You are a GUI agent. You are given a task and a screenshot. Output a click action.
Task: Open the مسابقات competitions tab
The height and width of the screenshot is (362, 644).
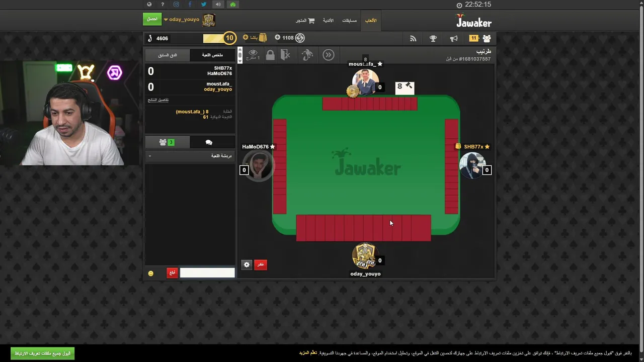point(350,21)
